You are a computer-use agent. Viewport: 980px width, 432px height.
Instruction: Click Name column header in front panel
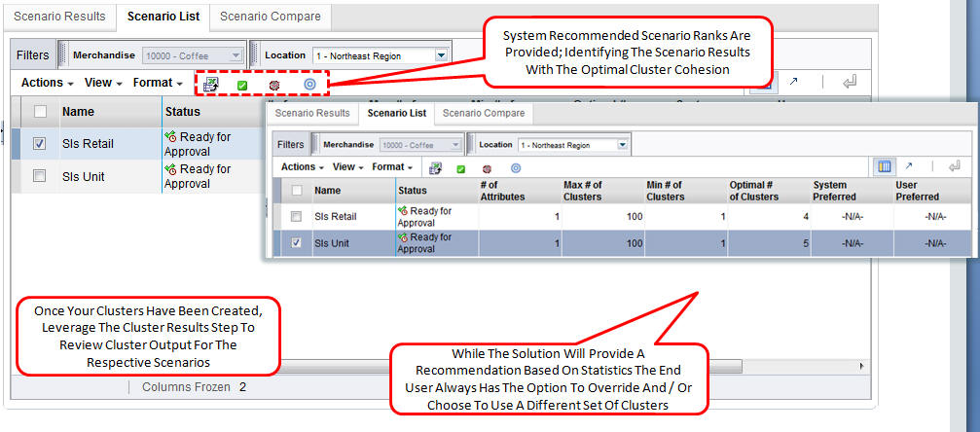[353, 191]
